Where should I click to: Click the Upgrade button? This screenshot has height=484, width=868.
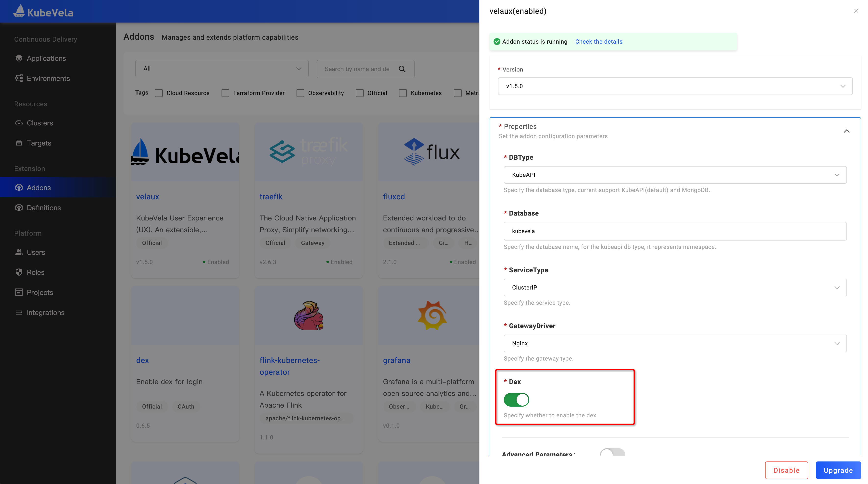(x=838, y=470)
